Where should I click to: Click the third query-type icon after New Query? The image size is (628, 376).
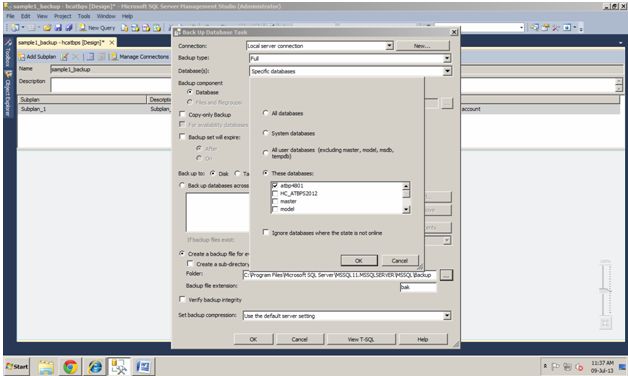pos(146,28)
